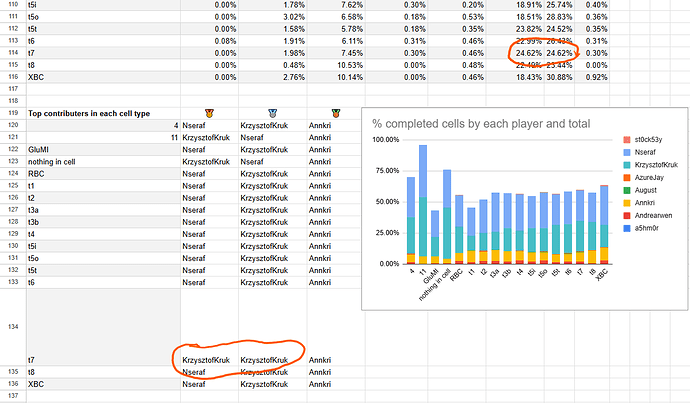Click the gold medal icon in row 119

click(x=209, y=114)
